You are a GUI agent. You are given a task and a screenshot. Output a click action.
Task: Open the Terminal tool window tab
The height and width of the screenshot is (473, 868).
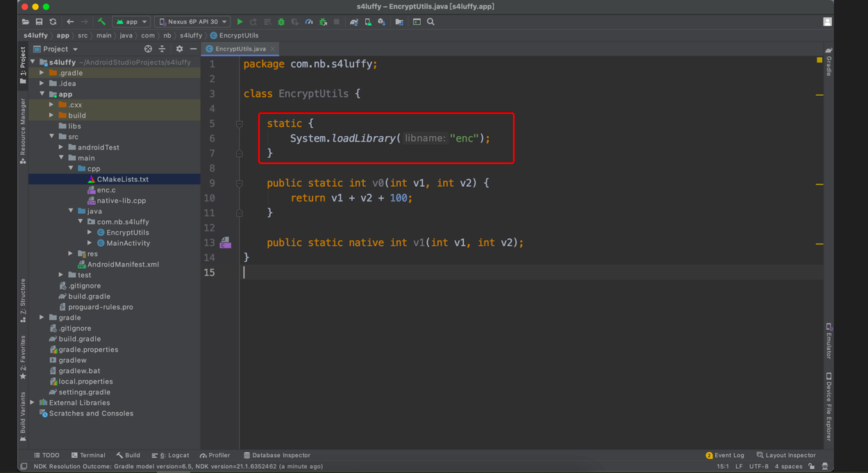pyautogui.click(x=88, y=456)
